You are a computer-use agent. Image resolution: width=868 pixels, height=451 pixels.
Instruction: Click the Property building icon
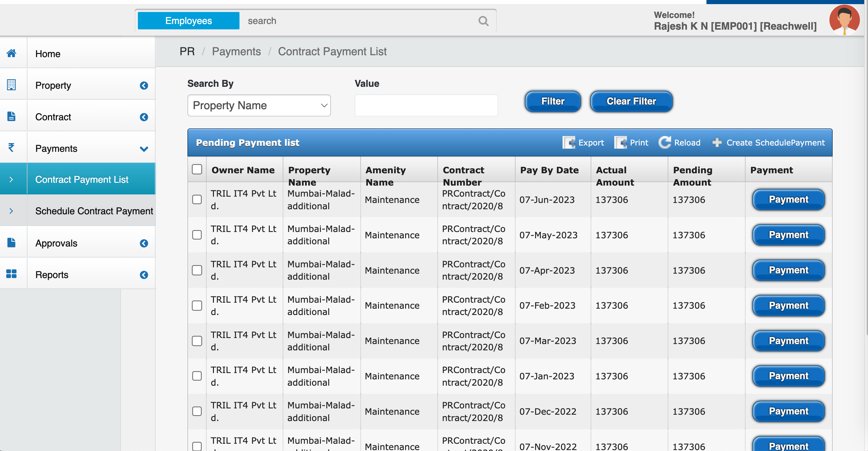pyautogui.click(x=11, y=85)
